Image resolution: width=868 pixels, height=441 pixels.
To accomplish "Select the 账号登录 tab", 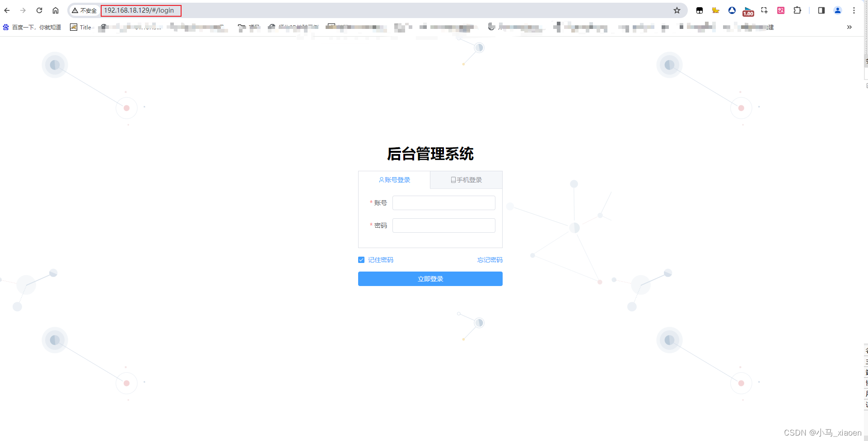I will (394, 179).
